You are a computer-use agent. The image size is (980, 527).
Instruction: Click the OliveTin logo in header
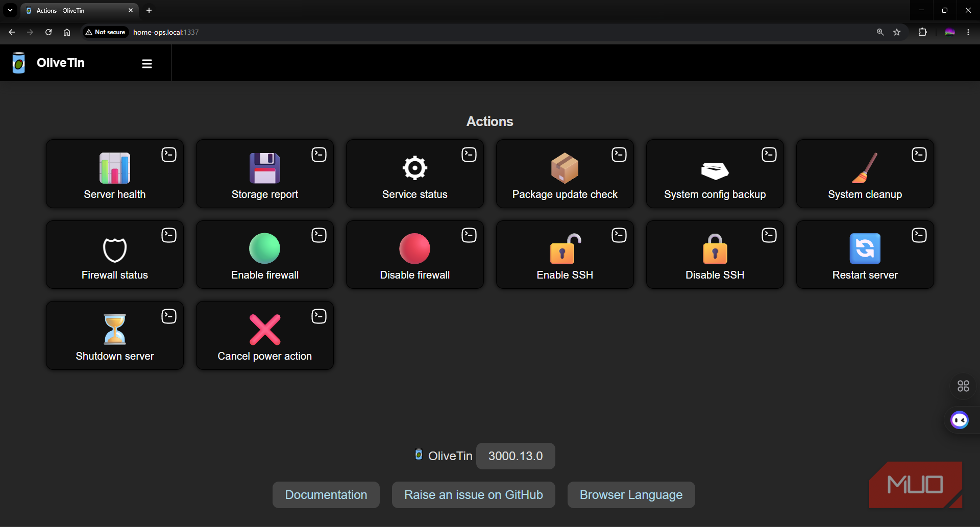click(19, 63)
